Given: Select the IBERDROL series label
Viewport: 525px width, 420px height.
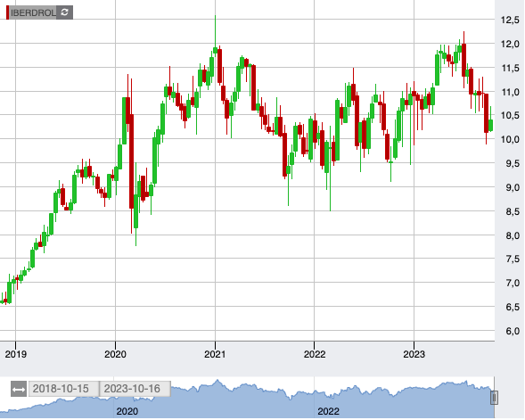Looking at the screenshot, I should click(x=32, y=12).
